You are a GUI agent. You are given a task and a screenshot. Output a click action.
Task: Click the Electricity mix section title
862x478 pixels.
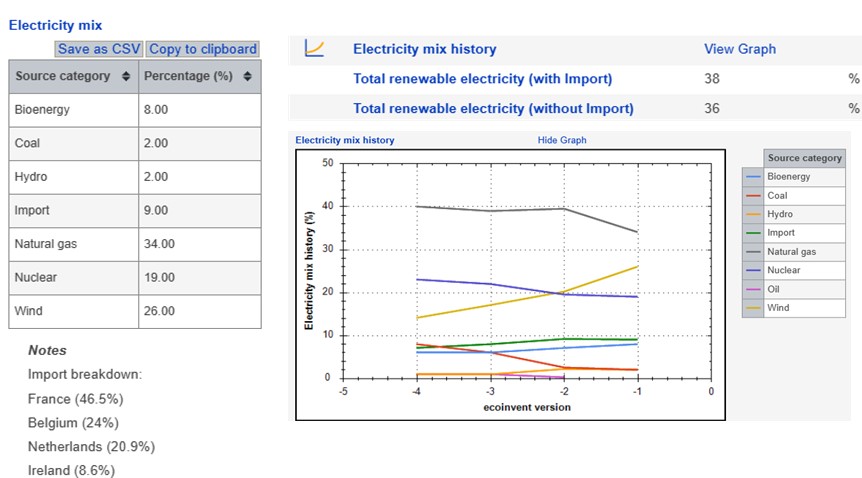pos(55,25)
